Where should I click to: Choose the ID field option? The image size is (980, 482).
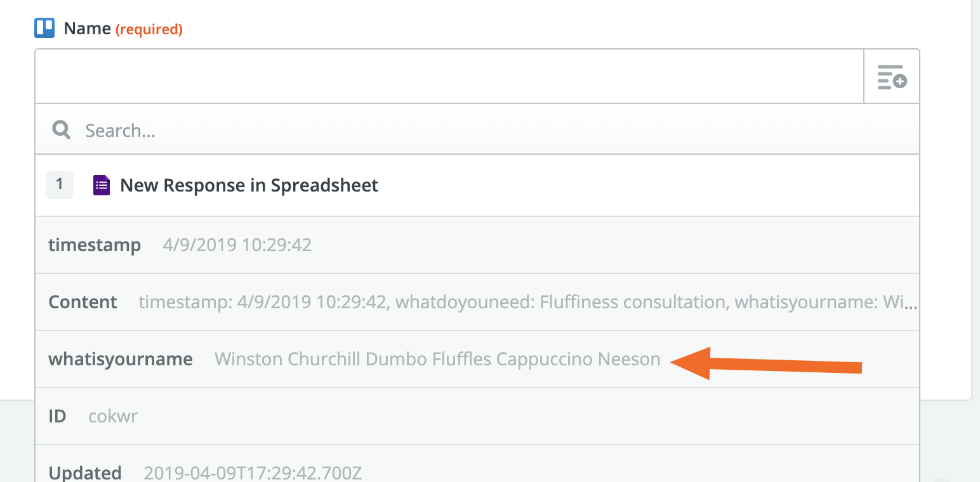[x=477, y=416]
